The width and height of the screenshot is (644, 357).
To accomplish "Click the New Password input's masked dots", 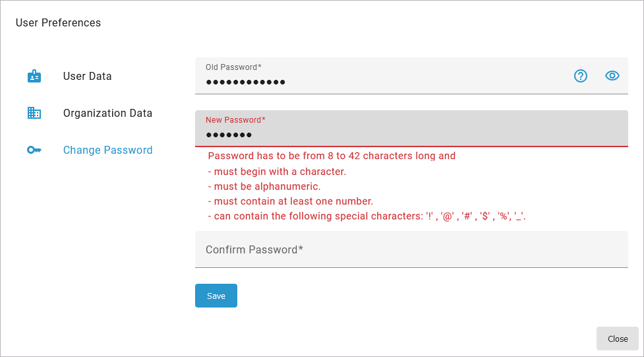I will coord(229,135).
